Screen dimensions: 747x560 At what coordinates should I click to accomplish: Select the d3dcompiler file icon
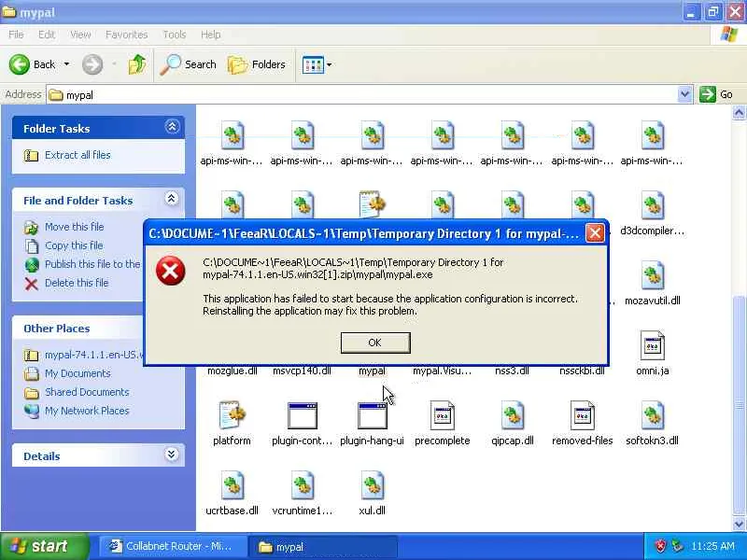[652, 205]
